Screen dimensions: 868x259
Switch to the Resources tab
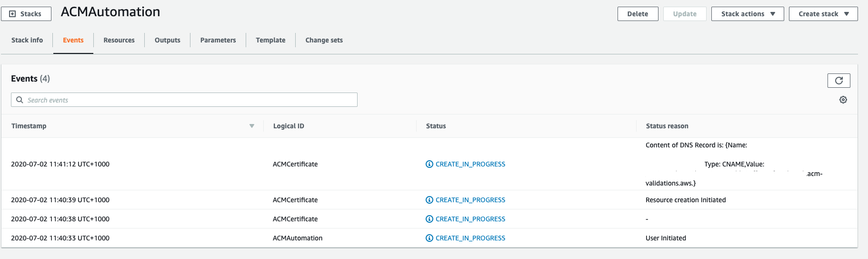tap(119, 40)
